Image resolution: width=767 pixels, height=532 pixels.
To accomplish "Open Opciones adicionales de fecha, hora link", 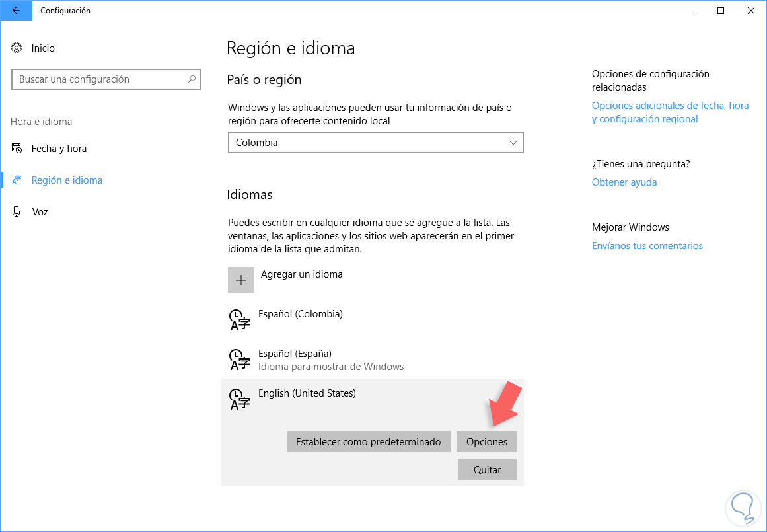I will (670, 112).
